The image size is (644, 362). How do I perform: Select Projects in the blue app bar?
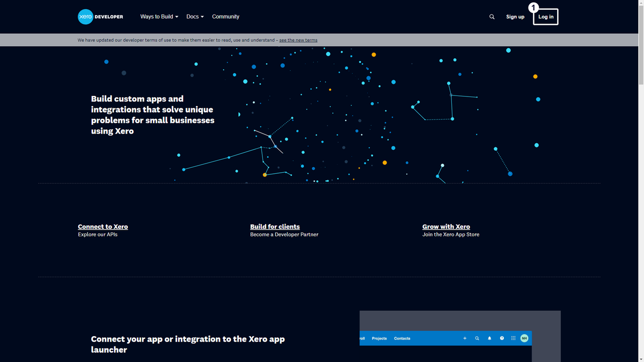(379, 338)
